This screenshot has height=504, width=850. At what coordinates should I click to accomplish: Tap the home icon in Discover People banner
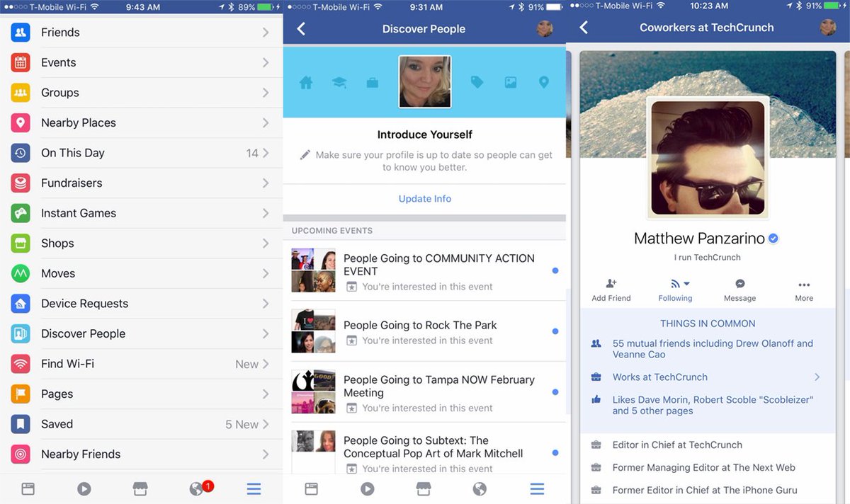pos(306,83)
